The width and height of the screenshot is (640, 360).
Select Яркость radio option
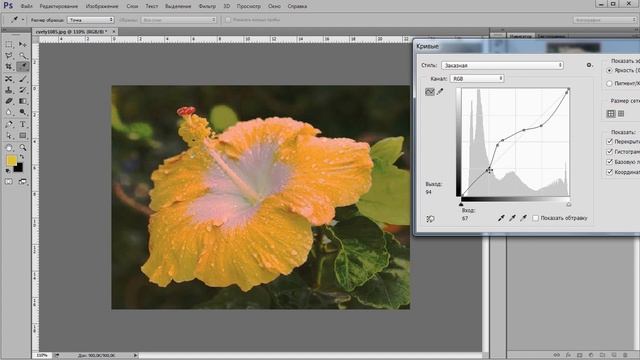(609, 71)
